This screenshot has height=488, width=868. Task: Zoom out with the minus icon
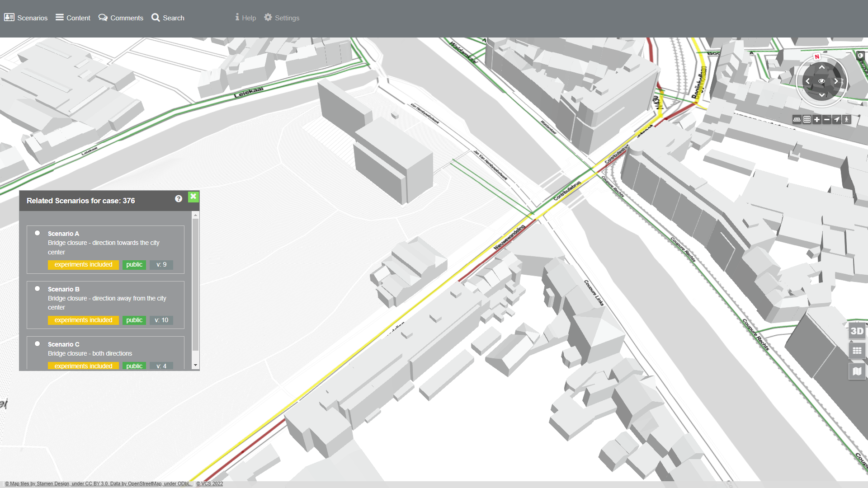click(x=827, y=120)
